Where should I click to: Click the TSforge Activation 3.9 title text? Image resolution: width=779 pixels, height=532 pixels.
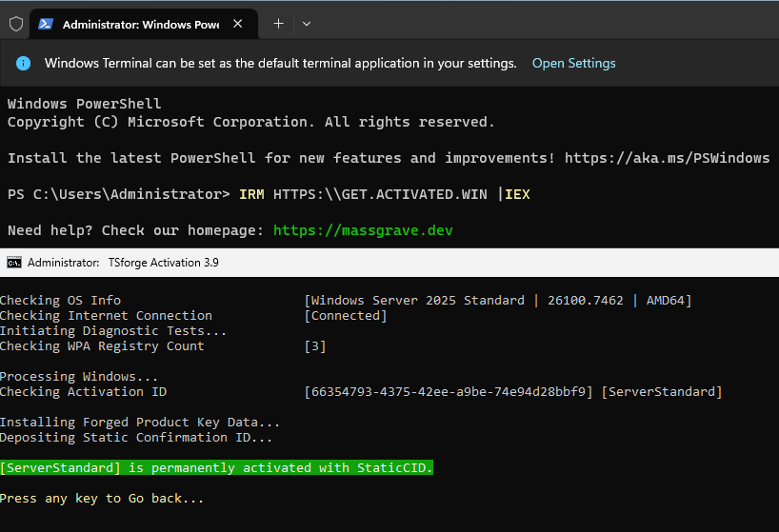pos(164,263)
